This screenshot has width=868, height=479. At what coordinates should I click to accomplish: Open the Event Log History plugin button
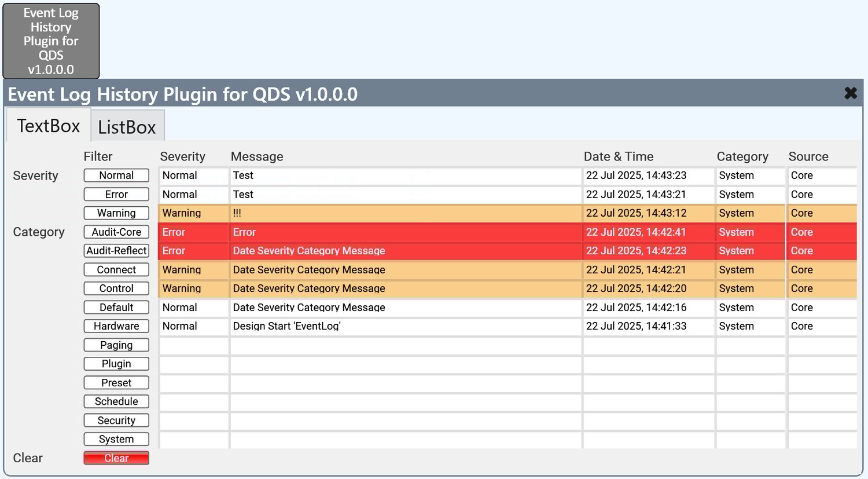coord(51,41)
